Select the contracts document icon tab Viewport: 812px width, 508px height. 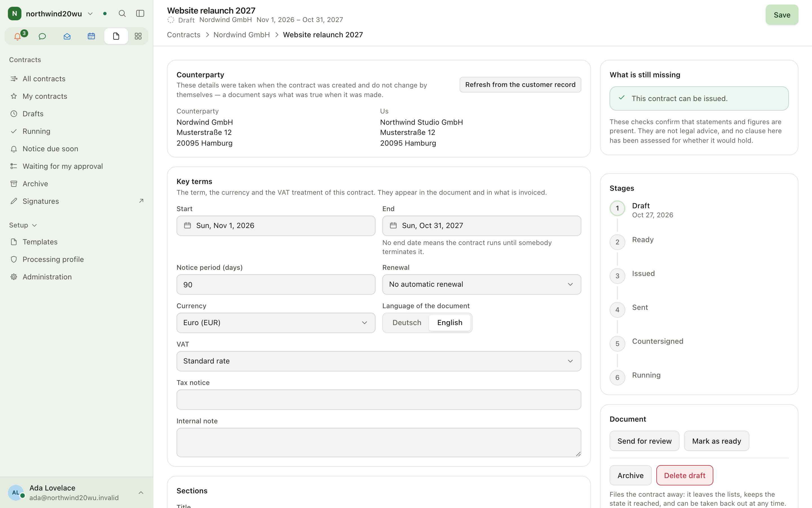pyautogui.click(x=116, y=36)
